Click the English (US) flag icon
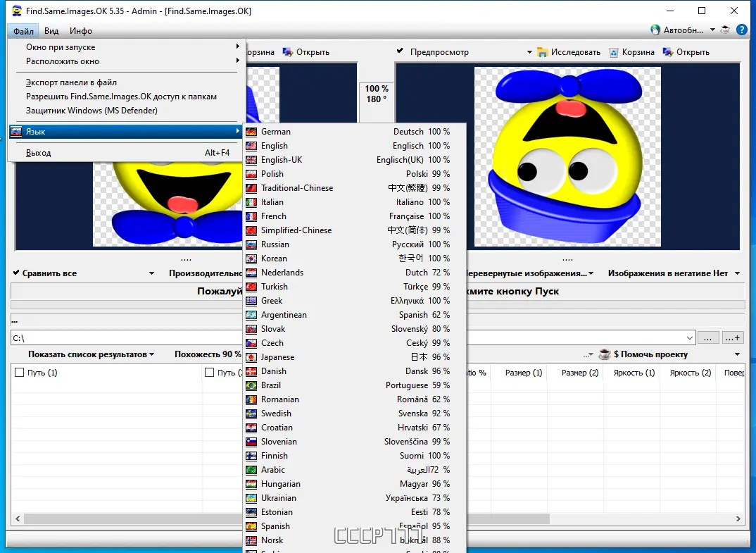The width and height of the screenshot is (756, 553). click(251, 146)
